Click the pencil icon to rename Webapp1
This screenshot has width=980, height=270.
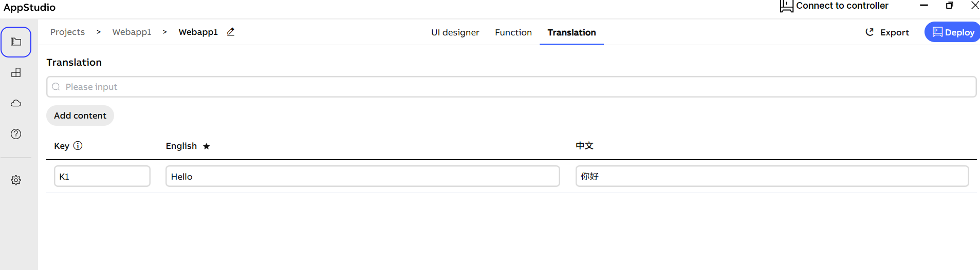[x=231, y=32]
